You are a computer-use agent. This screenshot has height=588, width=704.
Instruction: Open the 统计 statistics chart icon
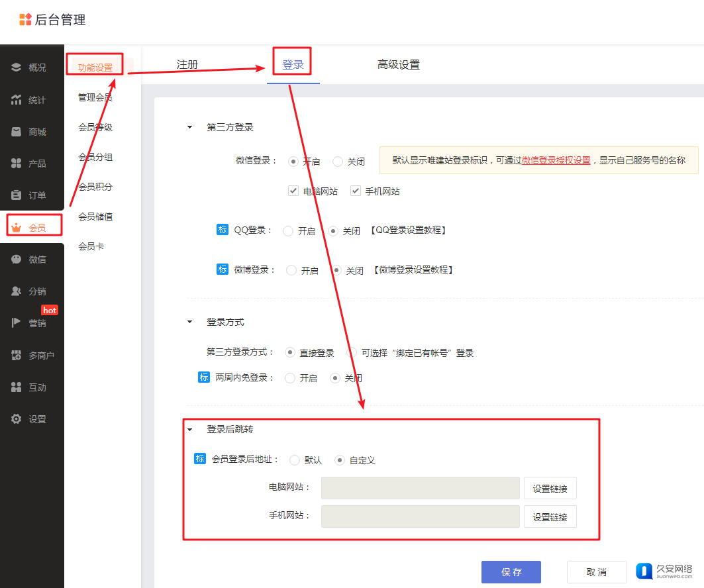17,100
